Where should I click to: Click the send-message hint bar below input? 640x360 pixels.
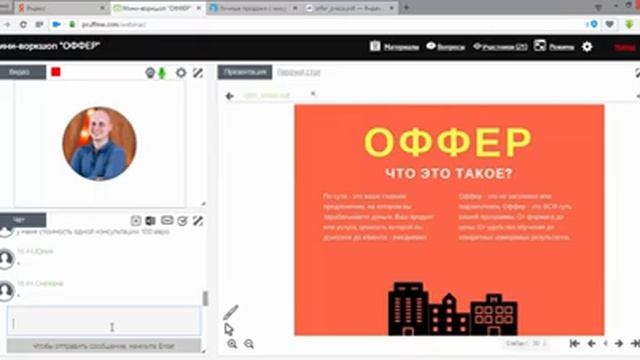(104, 346)
